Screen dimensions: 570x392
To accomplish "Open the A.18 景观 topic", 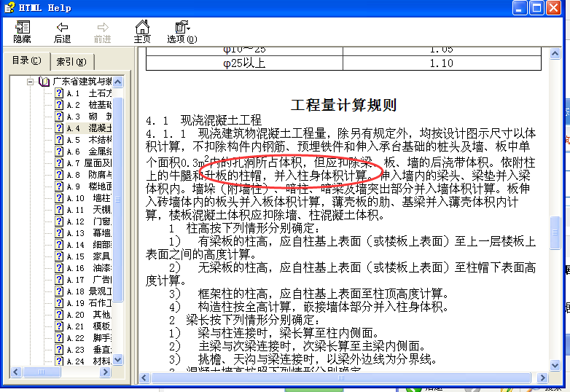I will click(89, 291).
